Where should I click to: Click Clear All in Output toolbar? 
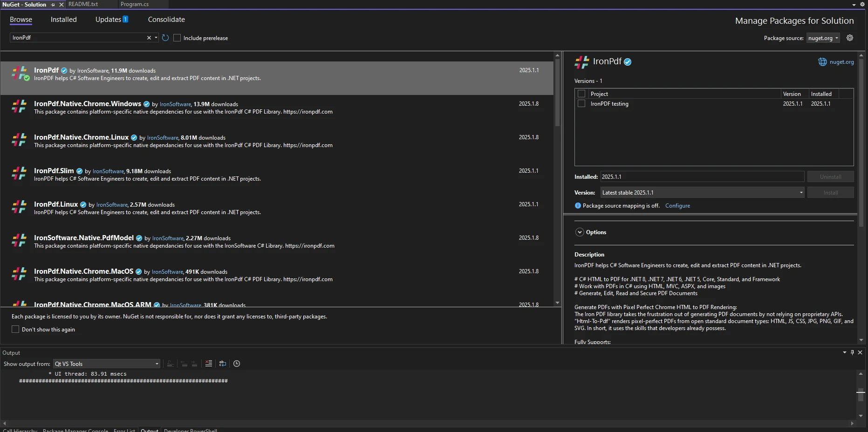point(209,364)
